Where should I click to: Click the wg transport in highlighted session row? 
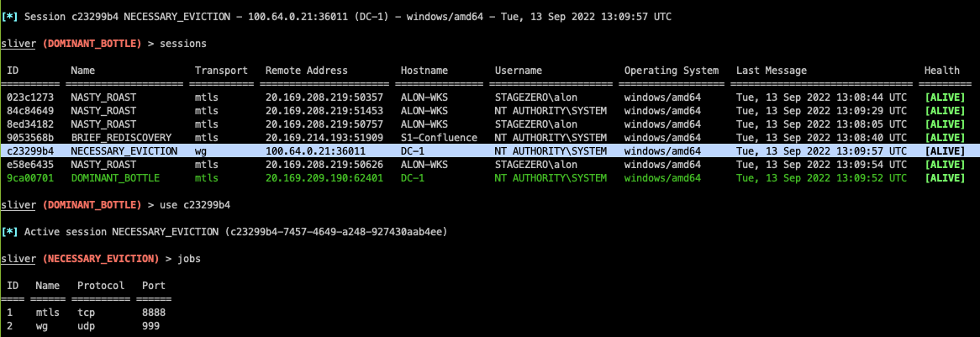(201, 150)
